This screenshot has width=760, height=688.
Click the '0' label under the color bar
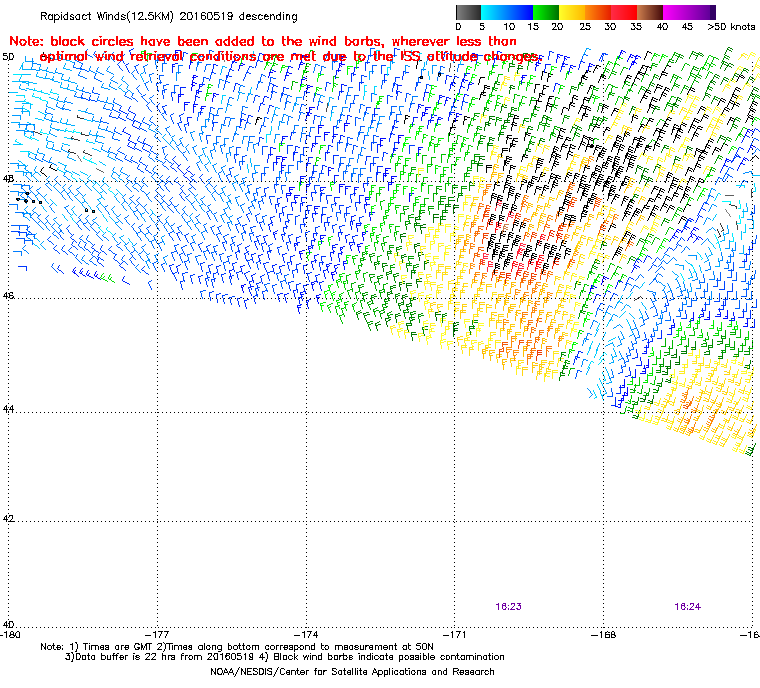tap(459, 27)
